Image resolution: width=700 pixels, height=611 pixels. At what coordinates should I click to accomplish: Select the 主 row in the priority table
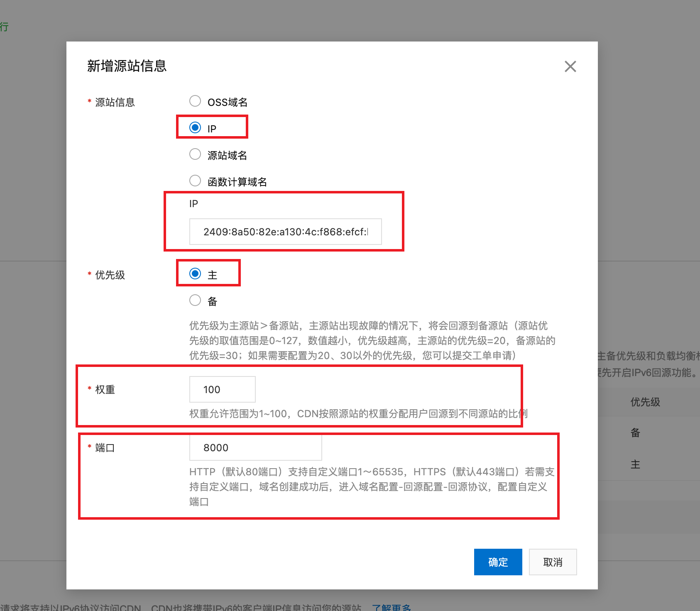coord(636,464)
